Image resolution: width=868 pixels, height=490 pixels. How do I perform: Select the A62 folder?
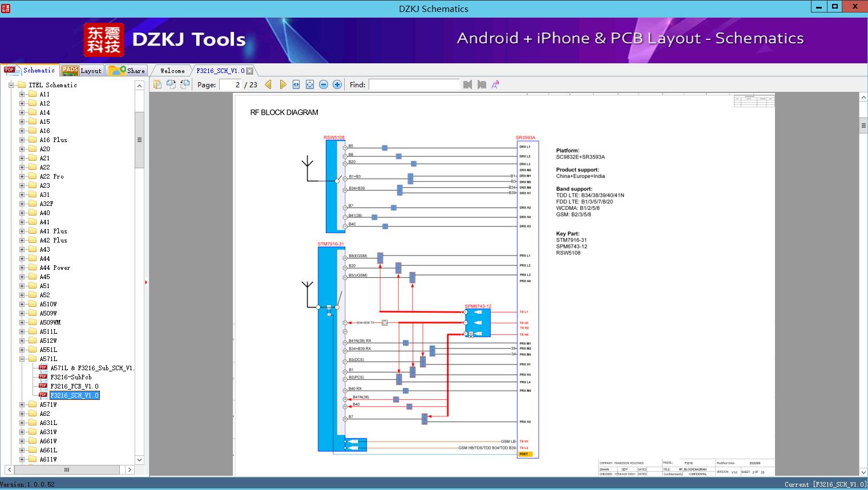[45, 414]
